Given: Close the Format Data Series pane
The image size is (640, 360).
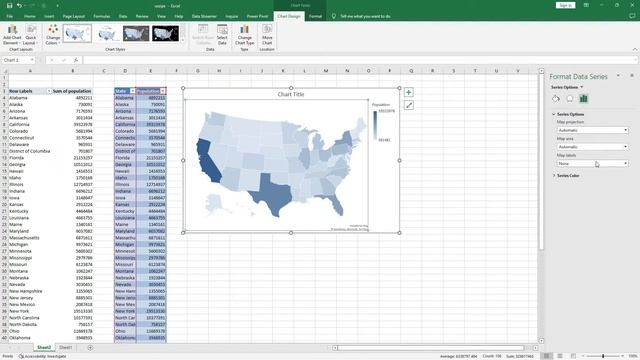Looking at the screenshot, I should pyautogui.click(x=631, y=76).
